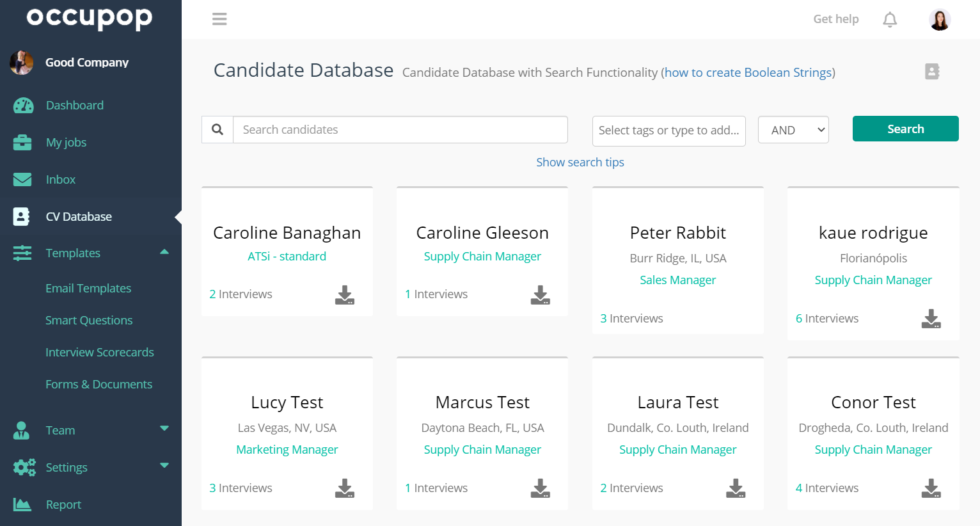
Task: Click the contacts icon beside page title
Action: 932,72
